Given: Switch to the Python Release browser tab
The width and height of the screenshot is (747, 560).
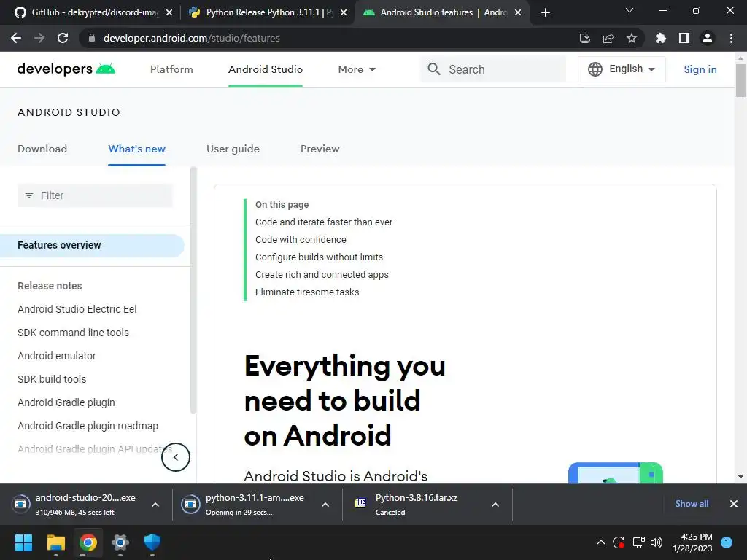Looking at the screenshot, I should 267,12.
